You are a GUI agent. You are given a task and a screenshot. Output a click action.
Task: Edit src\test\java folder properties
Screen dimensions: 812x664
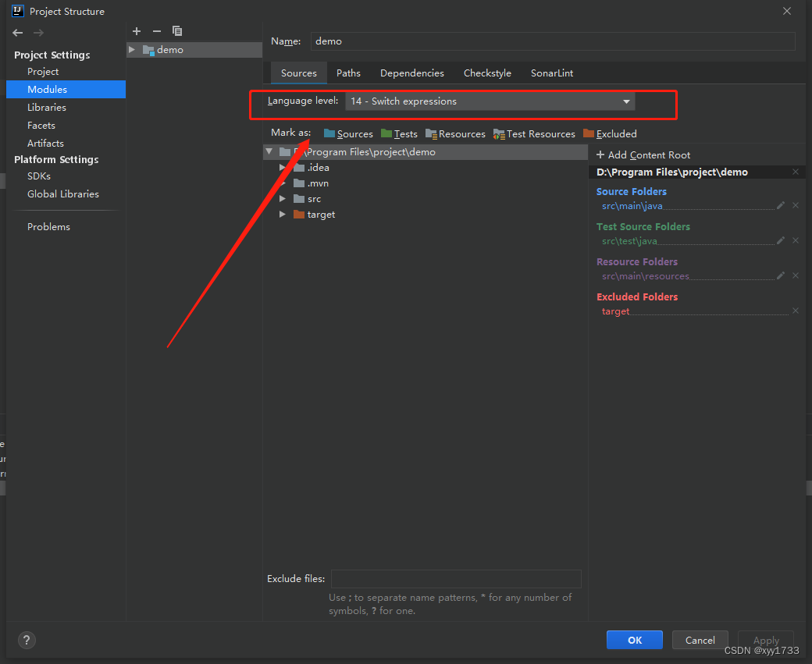(781, 240)
